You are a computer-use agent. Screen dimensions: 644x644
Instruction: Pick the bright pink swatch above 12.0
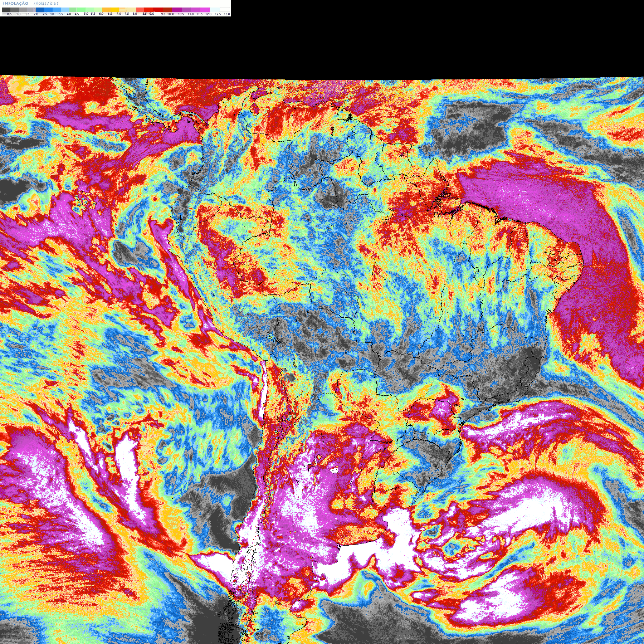(205, 10)
